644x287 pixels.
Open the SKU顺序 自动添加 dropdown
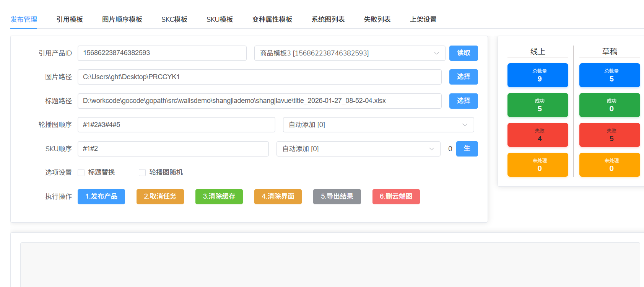(x=358, y=149)
